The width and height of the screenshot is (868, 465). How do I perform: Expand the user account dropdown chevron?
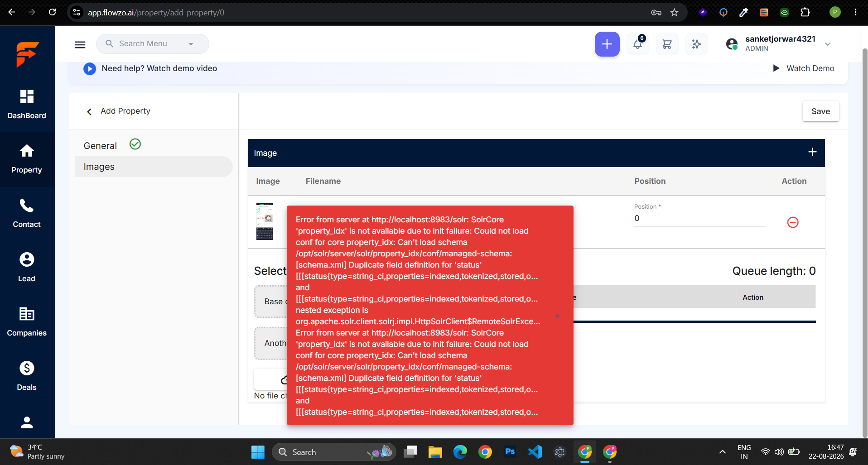[x=828, y=44]
